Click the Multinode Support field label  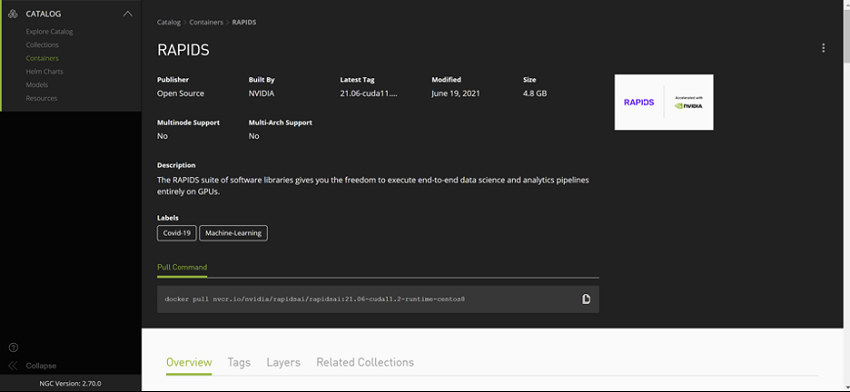[188, 123]
